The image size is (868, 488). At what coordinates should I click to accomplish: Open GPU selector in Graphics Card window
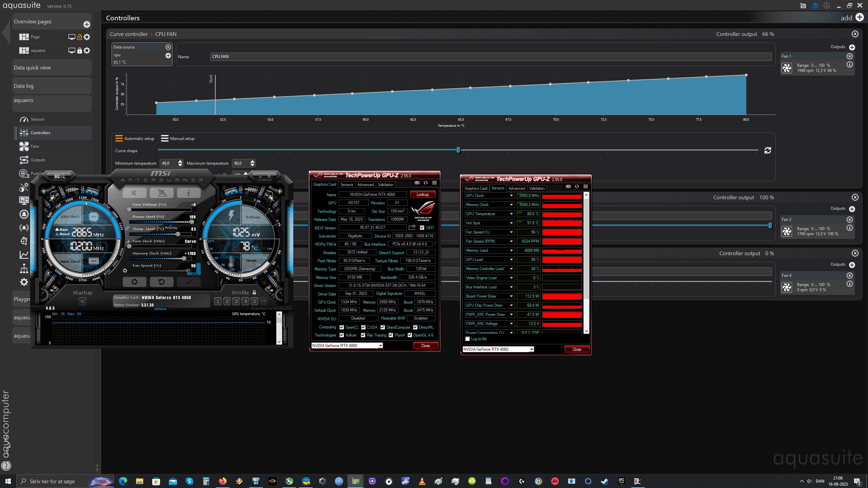pyautogui.click(x=347, y=346)
